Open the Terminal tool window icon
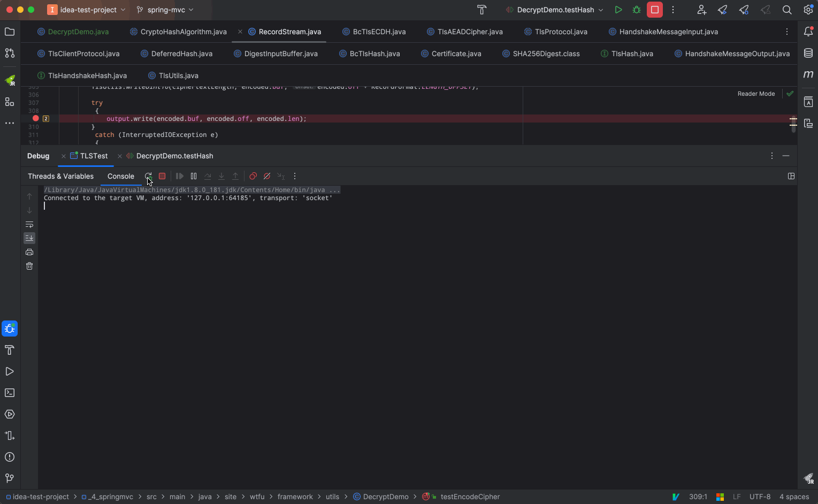Screen dimensions: 818x504 [x=9, y=393]
